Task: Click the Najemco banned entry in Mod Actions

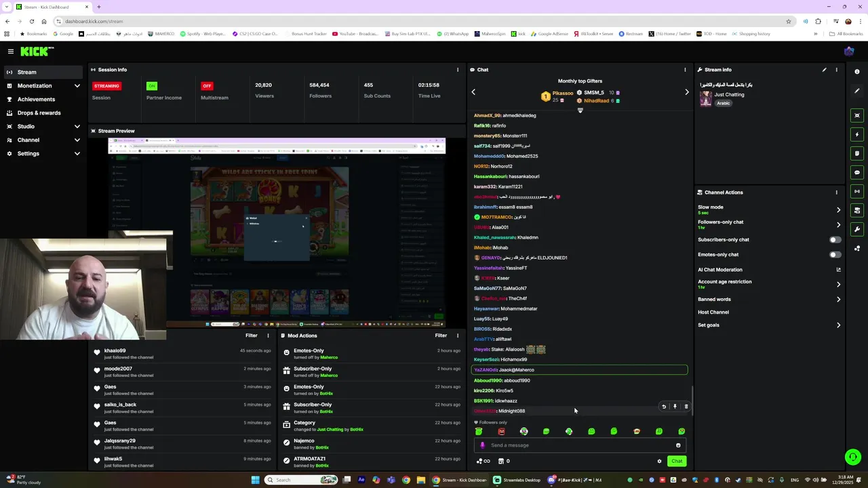Action: [372, 444]
